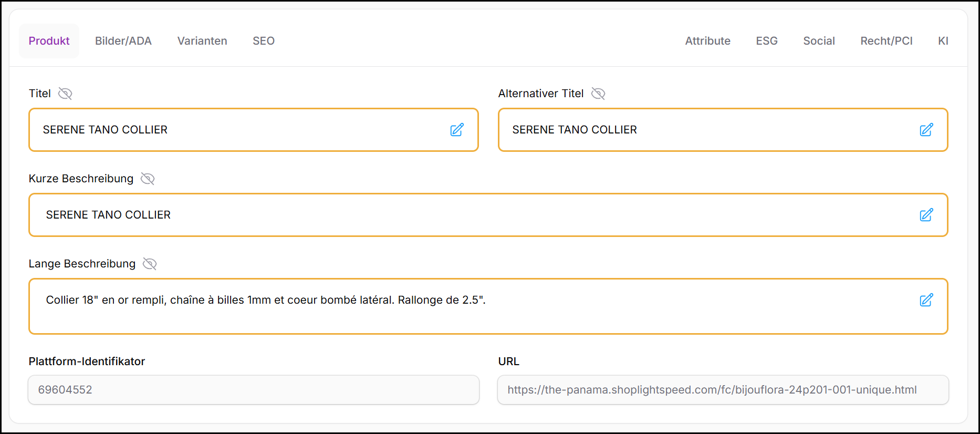980x434 pixels.
Task: Toggle visibility eye beside Lange Beschreibung
Action: [x=150, y=264]
